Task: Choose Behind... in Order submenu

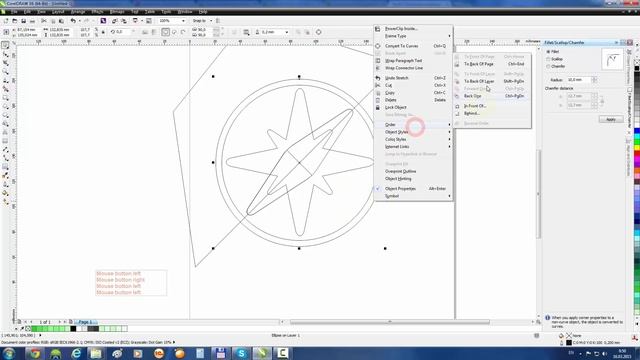Action: point(492,113)
